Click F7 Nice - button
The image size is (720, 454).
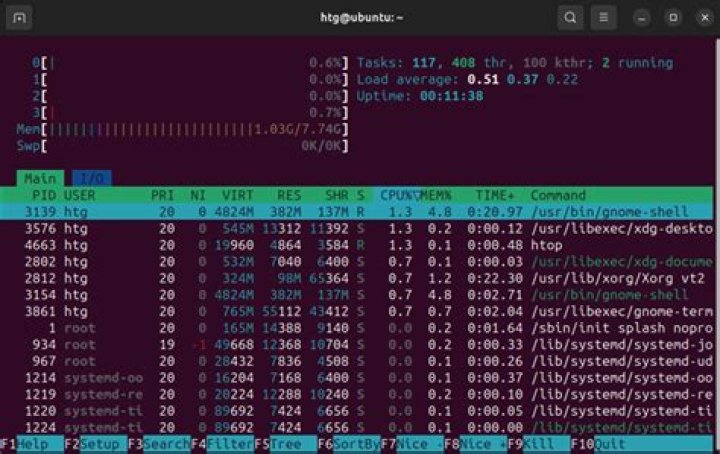tap(412, 444)
